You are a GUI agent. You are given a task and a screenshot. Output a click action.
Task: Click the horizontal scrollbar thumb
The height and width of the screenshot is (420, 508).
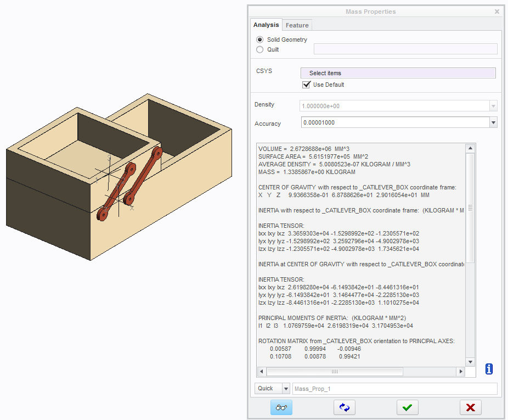[335, 372]
